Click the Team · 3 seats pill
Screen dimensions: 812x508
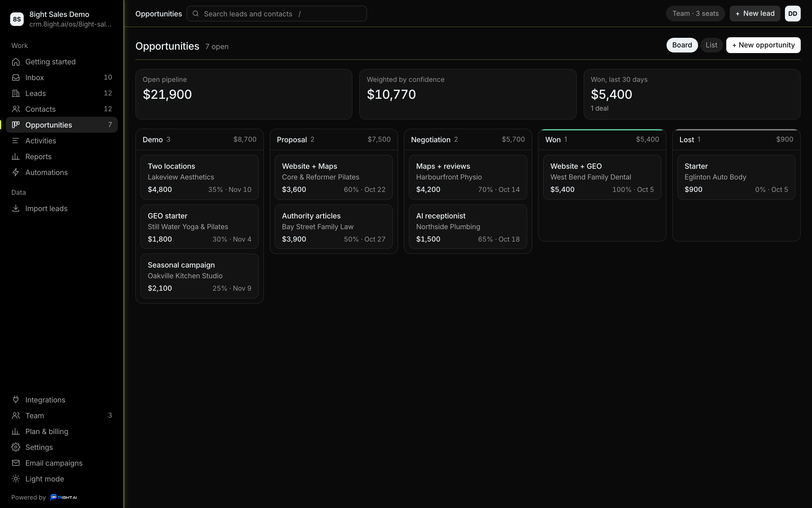click(x=695, y=14)
